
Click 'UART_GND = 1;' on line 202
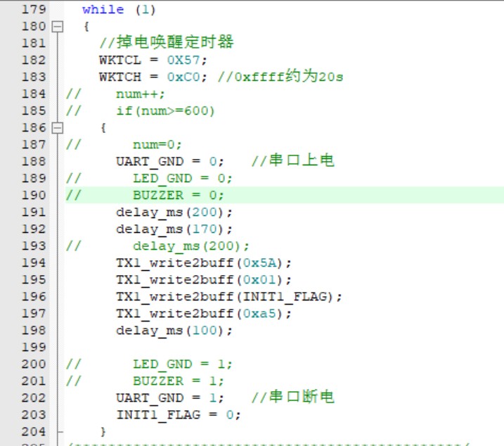169,398
